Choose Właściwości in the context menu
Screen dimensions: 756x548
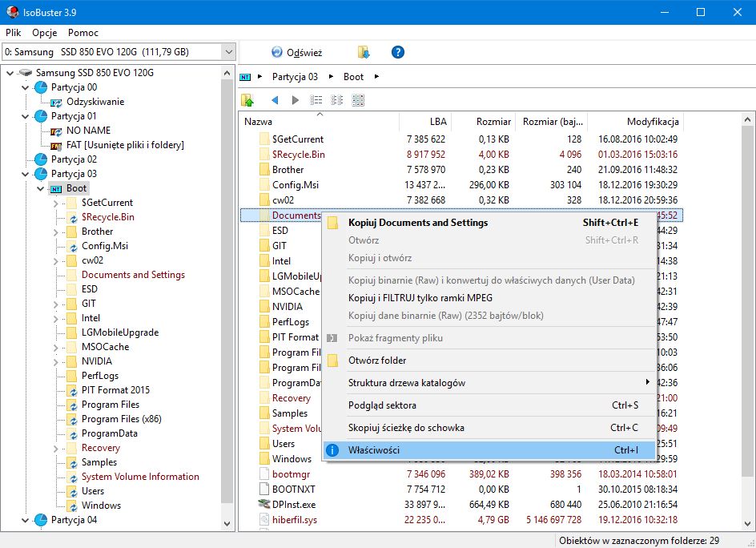point(489,450)
